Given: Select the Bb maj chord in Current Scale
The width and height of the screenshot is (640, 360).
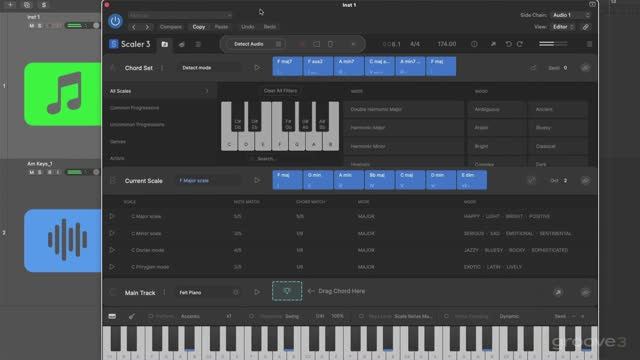Looking at the screenshot, I should pyautogui.click(x=380, y=180).
